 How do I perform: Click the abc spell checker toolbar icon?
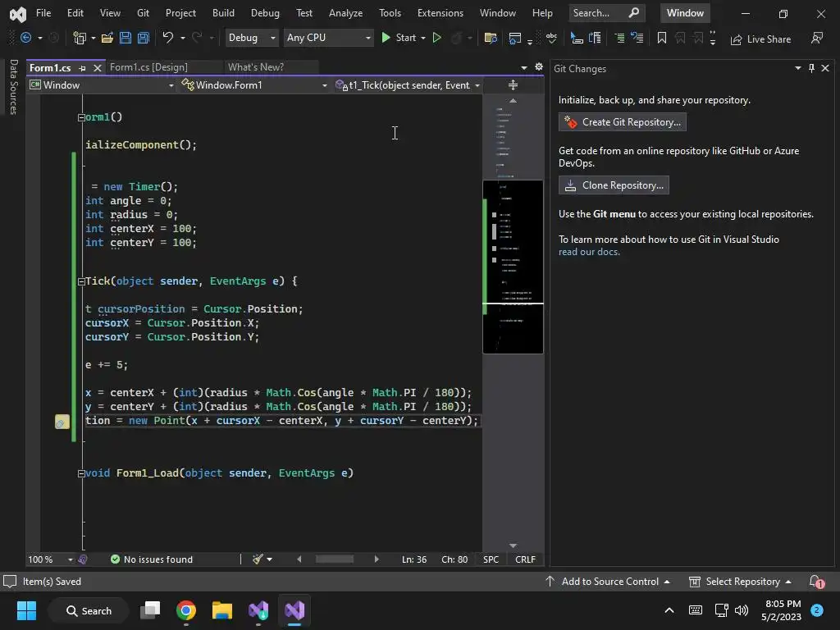click(x=551, y=38)
